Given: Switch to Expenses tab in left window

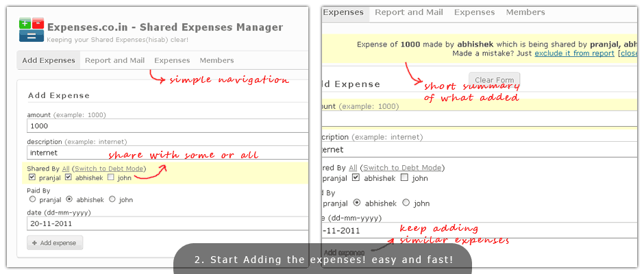Looking at the screenshot, I should click(172, 60).
